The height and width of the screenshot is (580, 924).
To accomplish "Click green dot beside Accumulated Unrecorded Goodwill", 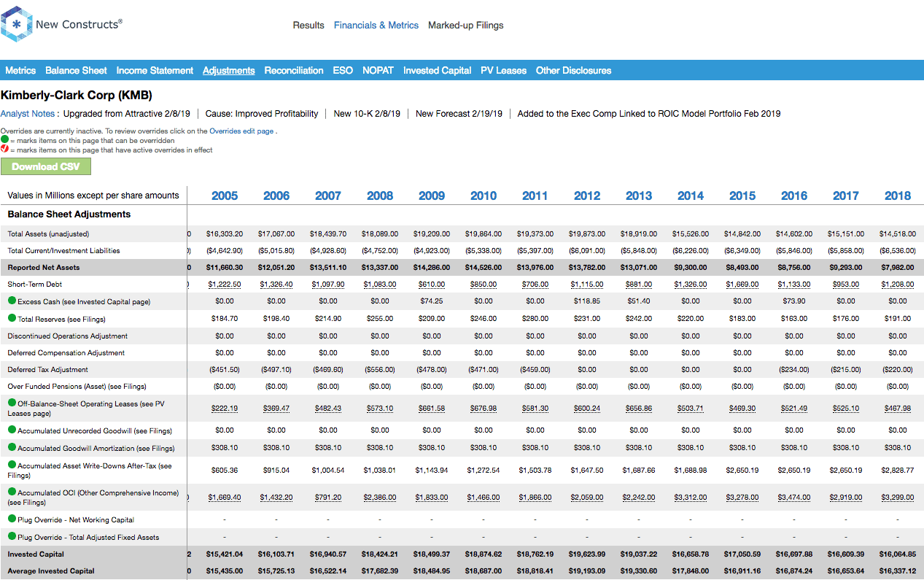I will (12, 430).
